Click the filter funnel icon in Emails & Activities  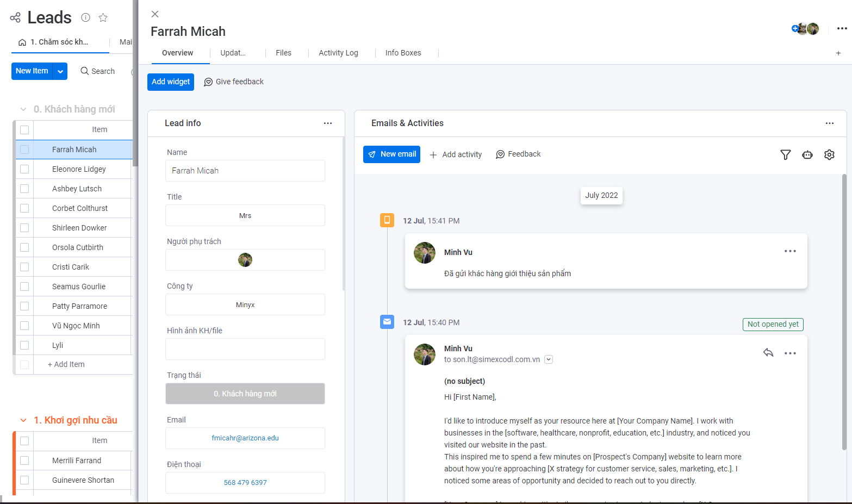(785, 155)
